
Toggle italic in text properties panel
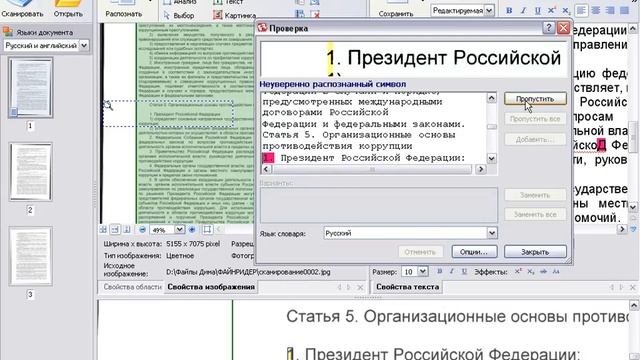(x=451, y=271)
